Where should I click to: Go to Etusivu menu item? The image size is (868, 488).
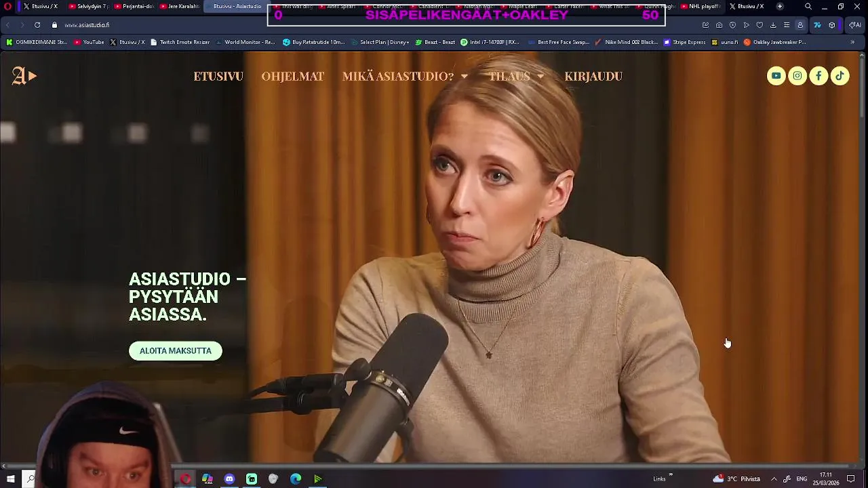coord(218,77)
